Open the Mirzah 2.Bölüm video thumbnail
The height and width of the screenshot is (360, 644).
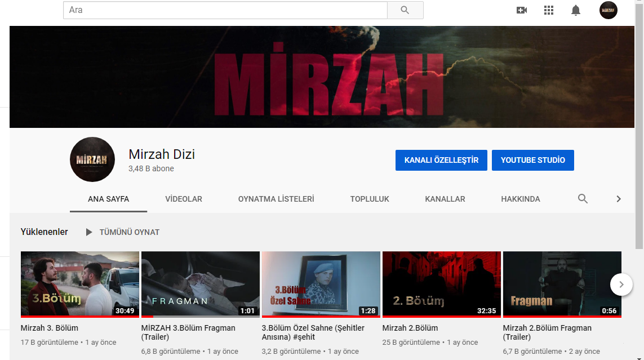pos(442,284)
